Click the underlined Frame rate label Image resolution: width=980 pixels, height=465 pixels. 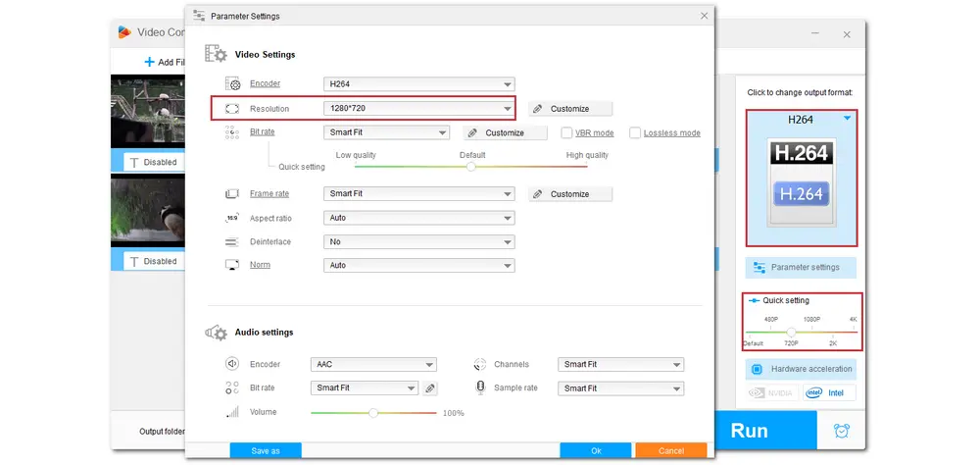tap(269, 194)
